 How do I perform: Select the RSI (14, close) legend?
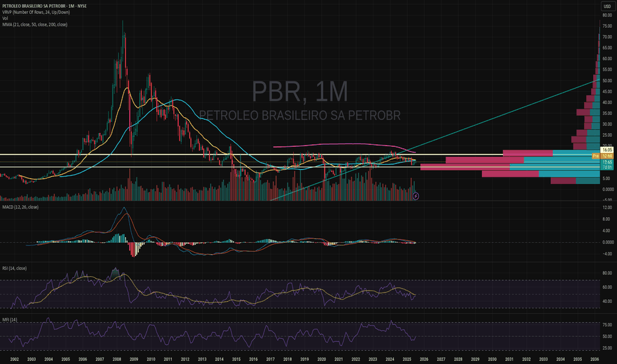(x=14, y=269)
